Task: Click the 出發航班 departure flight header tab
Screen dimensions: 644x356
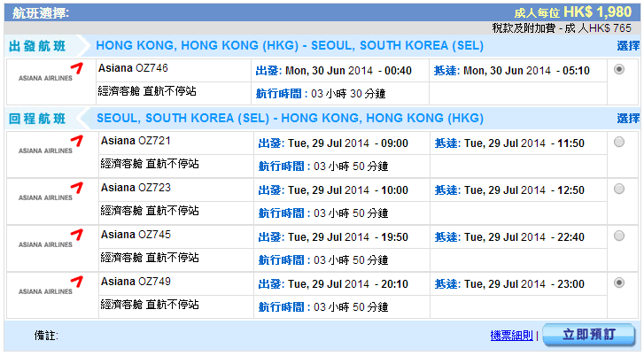Action: coord(37,46)
